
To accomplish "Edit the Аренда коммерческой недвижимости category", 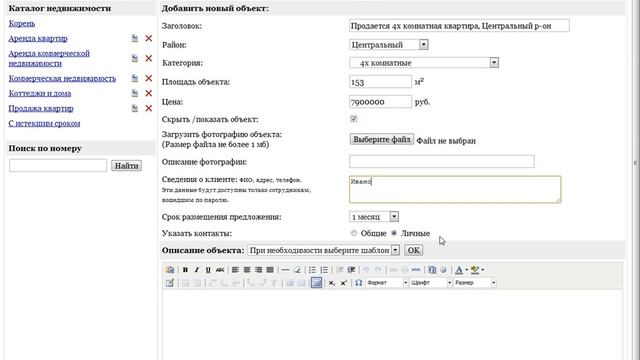I will click(135, 58).
